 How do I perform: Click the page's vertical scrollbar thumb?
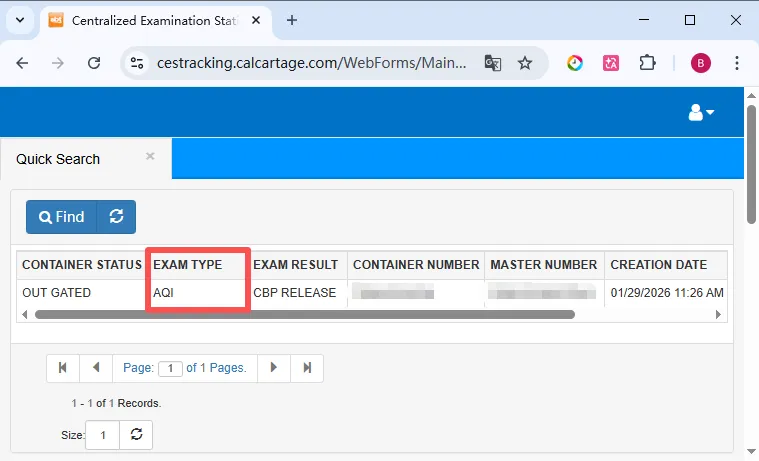pos(751,165)
